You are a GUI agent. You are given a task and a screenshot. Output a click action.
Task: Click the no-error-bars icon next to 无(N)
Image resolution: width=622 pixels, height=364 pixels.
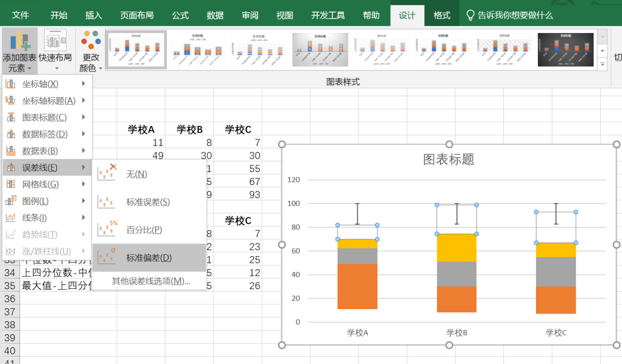click(x=107, y=173)
